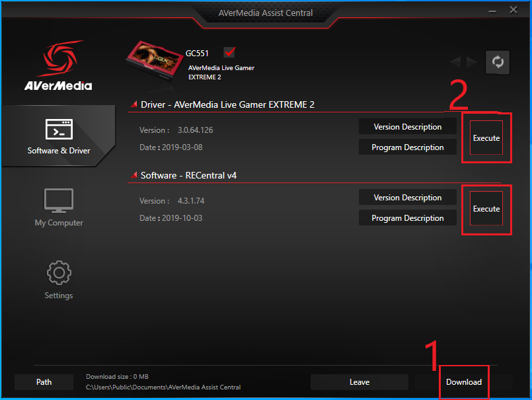Collapse the Driver section red triangle

(133, 104)
